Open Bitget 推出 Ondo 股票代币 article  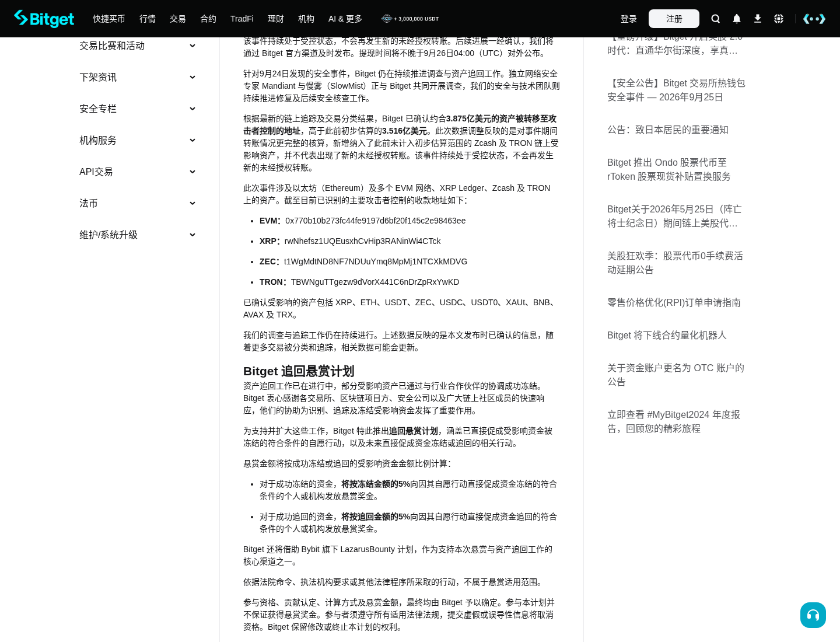[x=669, y=169]
